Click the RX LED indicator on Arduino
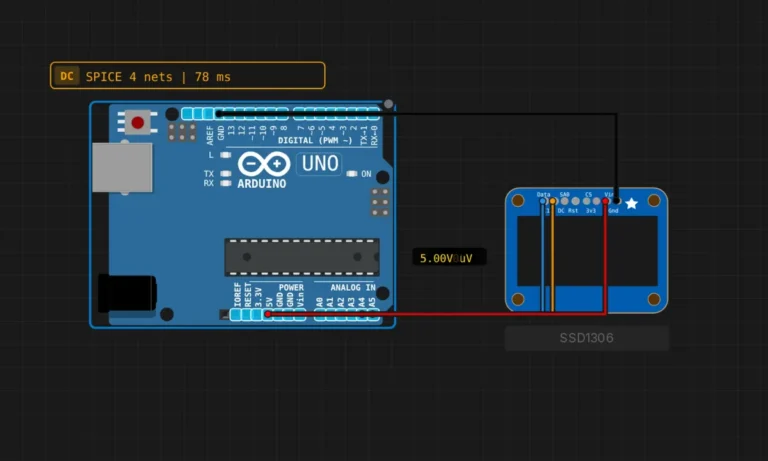This screenshot has width=768, height=461. 225,183
